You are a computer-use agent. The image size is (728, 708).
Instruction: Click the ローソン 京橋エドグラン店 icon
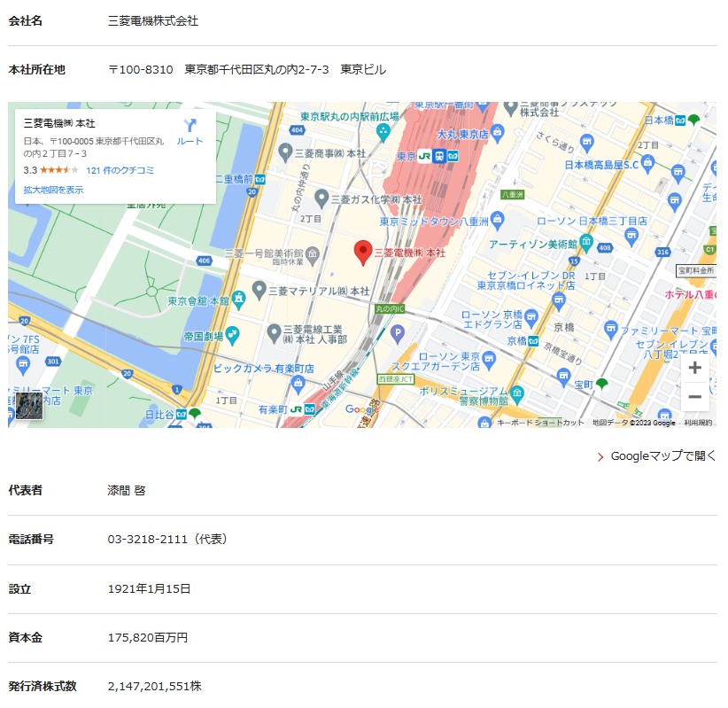point(531,318)
